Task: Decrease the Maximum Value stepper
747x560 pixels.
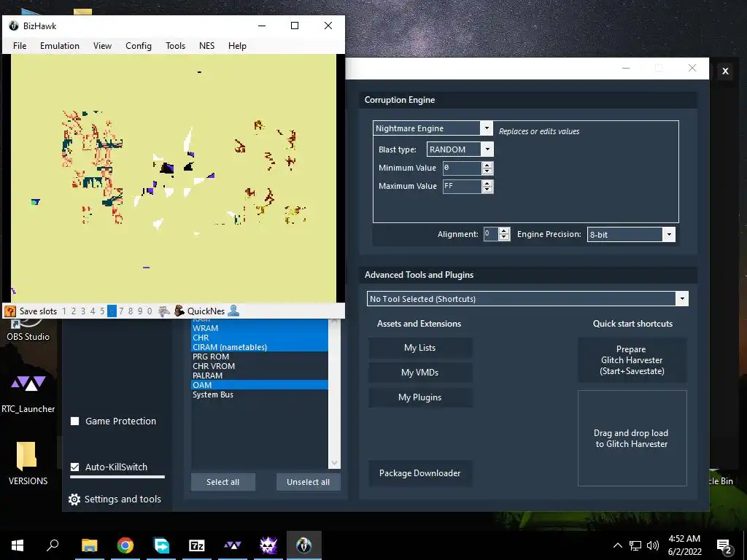Action: coord(487,190)
